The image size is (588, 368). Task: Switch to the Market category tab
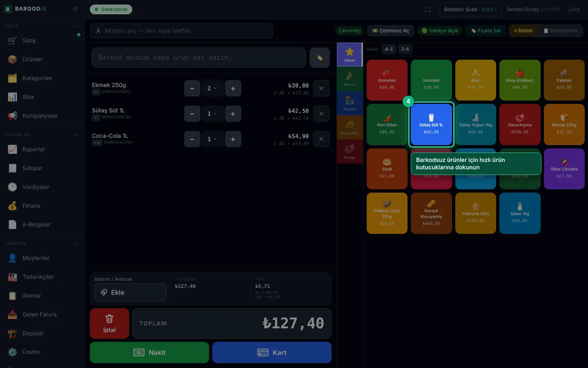(x=350, y=103)
